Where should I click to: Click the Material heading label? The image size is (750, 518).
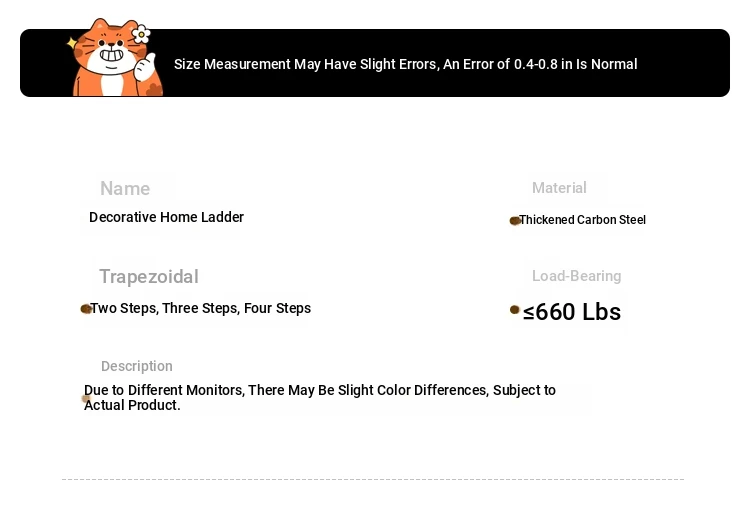[559, 188]
